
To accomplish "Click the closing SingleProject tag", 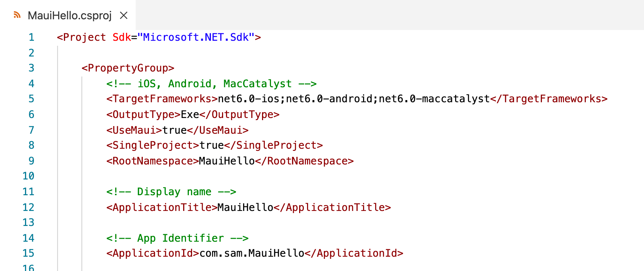I will point(273,145).
